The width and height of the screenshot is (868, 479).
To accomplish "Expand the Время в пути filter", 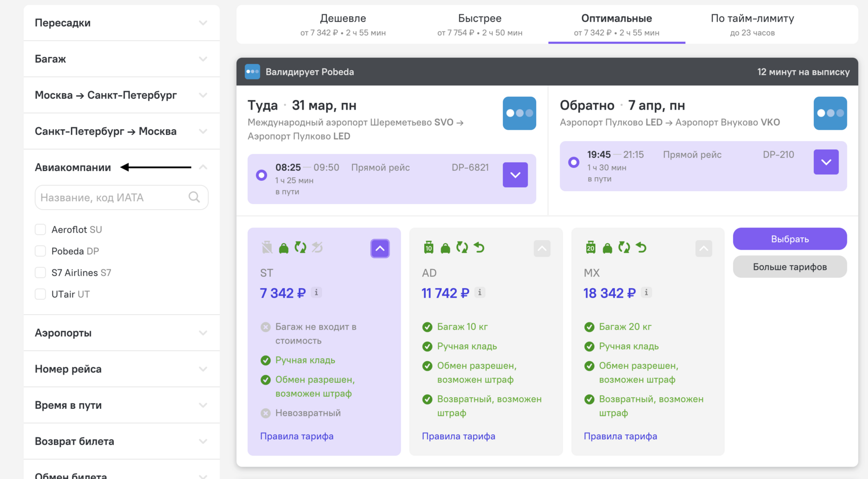I will pos(121,405).
